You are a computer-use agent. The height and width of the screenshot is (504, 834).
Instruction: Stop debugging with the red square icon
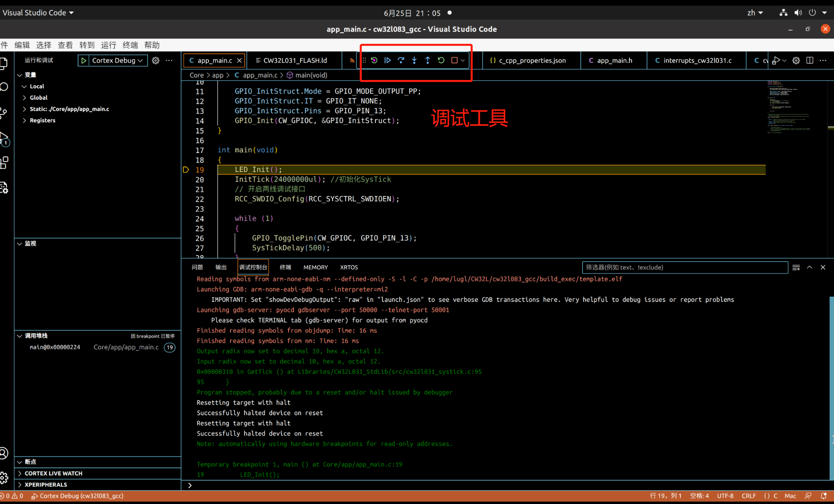(454, 60)
